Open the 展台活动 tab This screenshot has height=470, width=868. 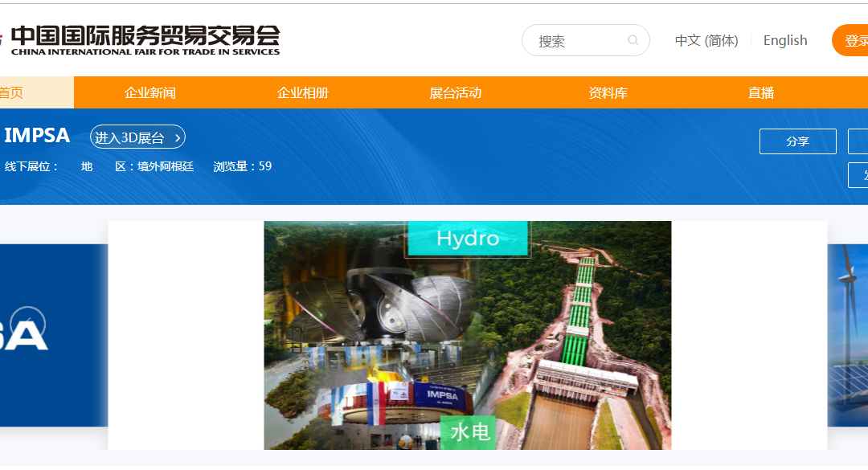point(456,92)
